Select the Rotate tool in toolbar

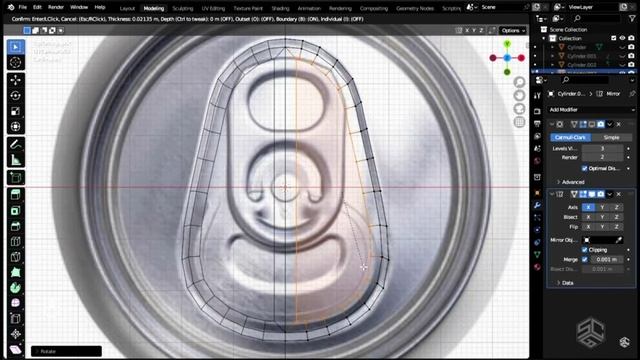[16, 96]
